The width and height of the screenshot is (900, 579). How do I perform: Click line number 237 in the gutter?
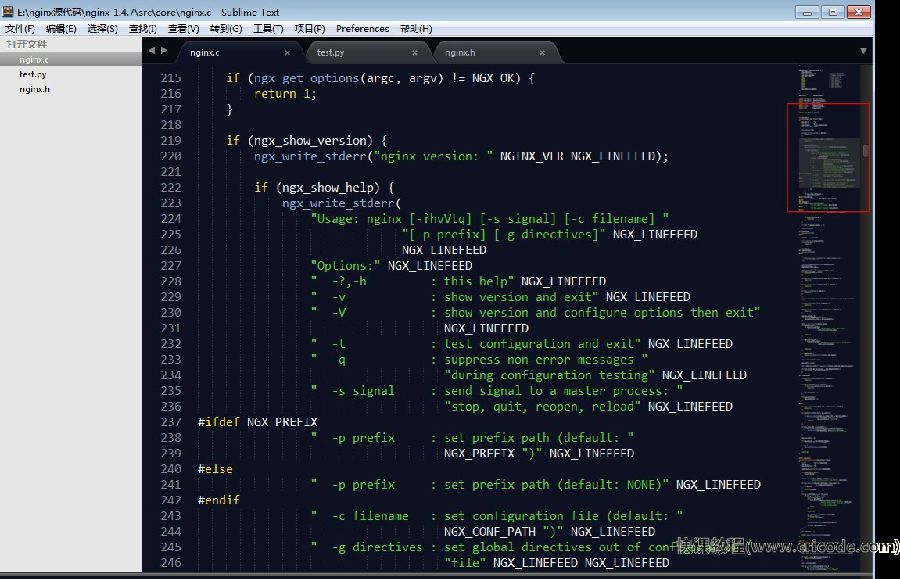(170, 422)
